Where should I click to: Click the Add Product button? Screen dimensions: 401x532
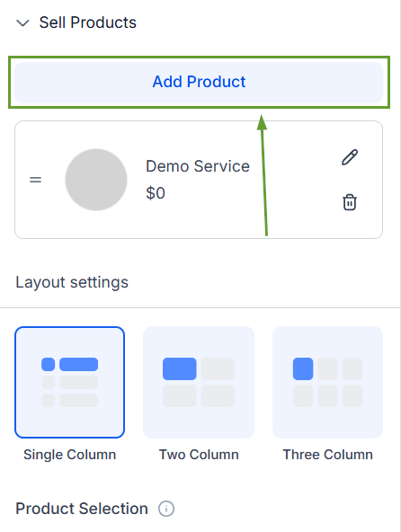tap(199, 82)
